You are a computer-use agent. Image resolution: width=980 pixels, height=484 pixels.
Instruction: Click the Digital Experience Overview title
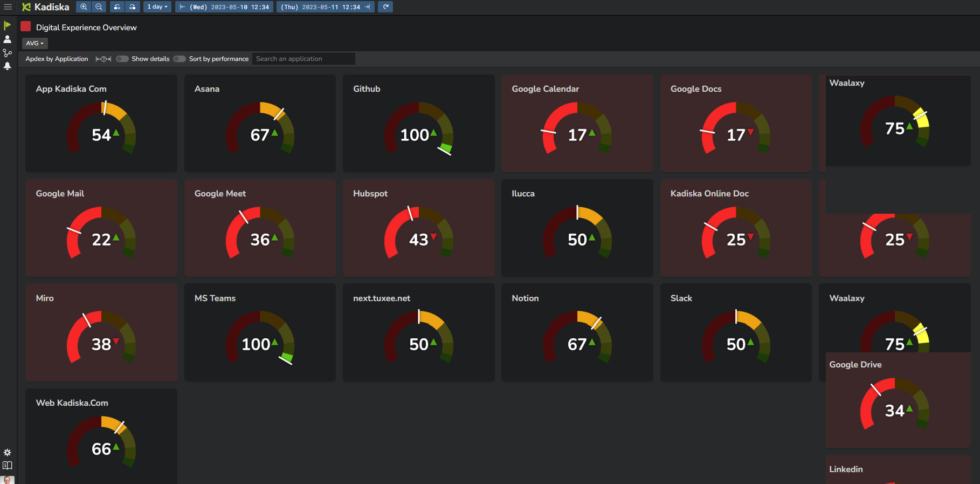86,28
